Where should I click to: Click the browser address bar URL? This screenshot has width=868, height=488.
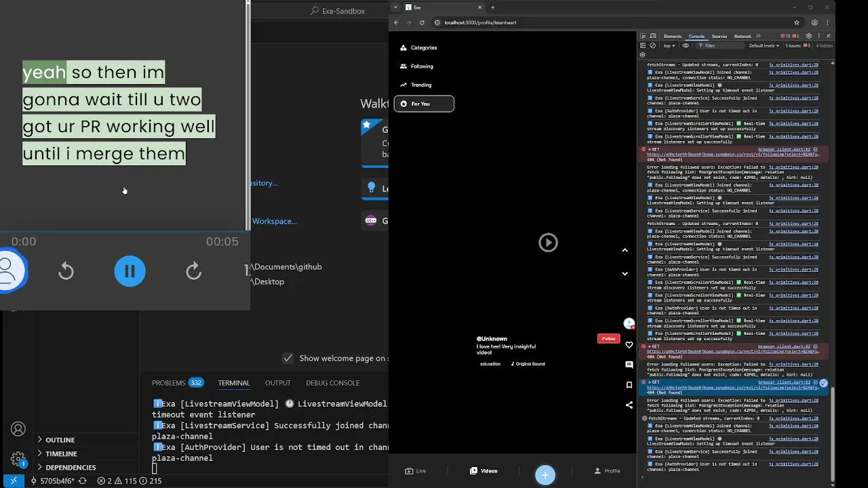point(480,22)
